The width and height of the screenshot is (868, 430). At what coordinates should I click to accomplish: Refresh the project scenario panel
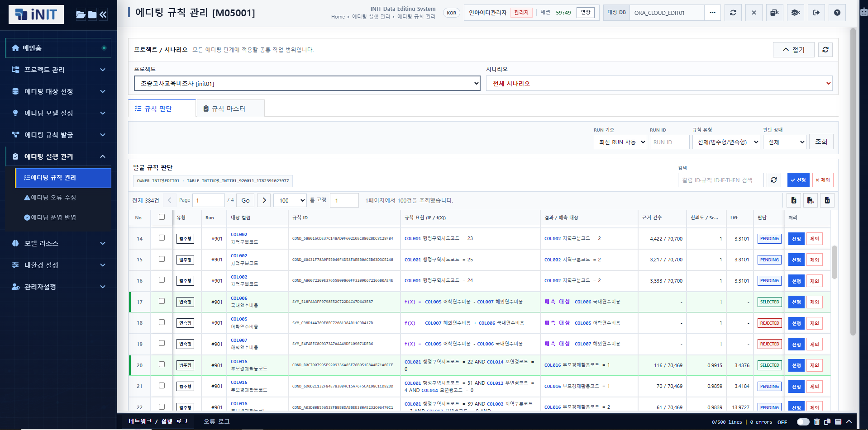(x=825, y=50)
